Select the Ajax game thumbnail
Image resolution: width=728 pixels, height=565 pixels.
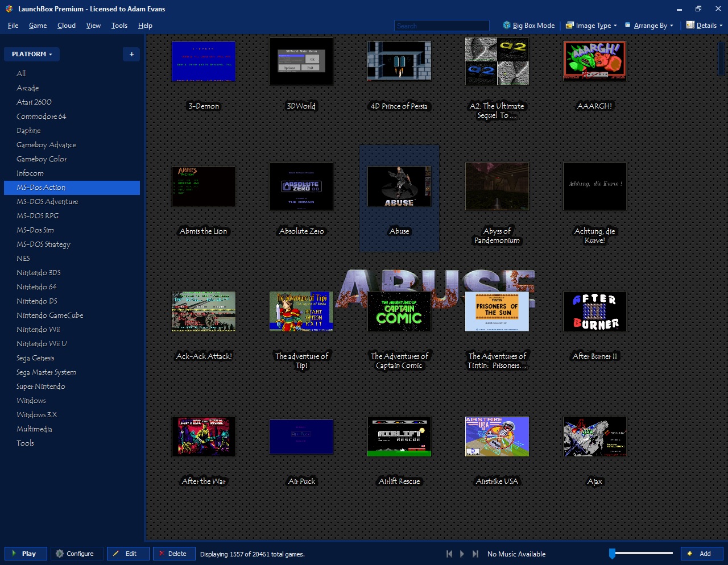click(595, 437)
